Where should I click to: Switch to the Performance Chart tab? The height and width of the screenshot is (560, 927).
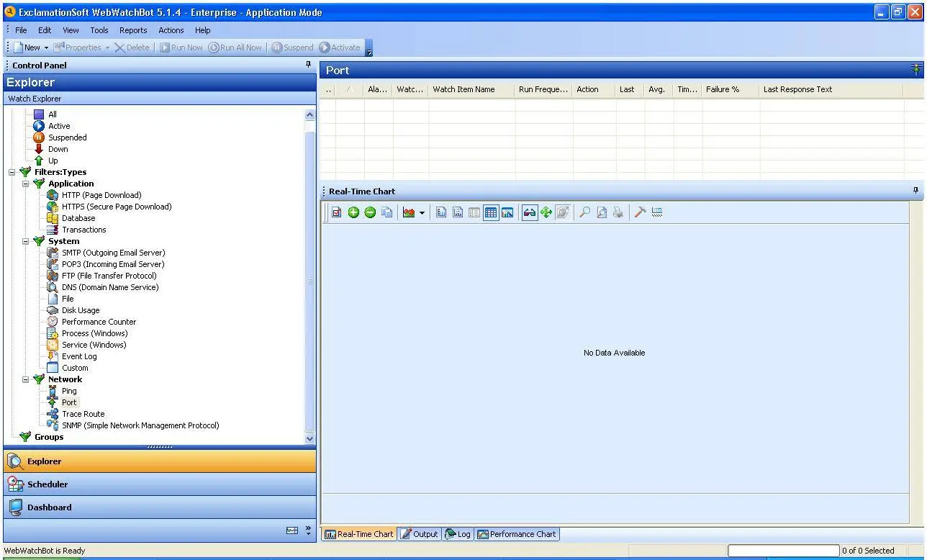[x=517, y=534]
